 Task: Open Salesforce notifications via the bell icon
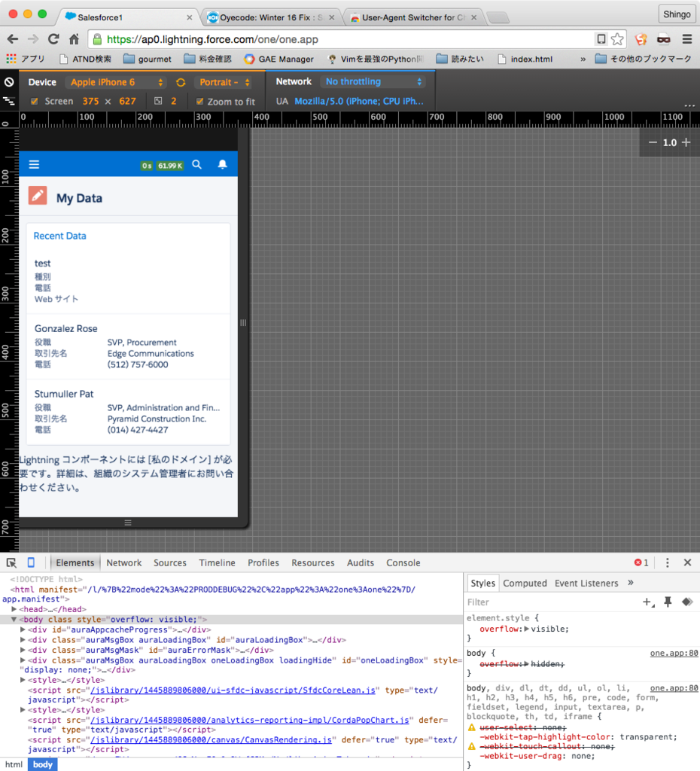point(222,164)
